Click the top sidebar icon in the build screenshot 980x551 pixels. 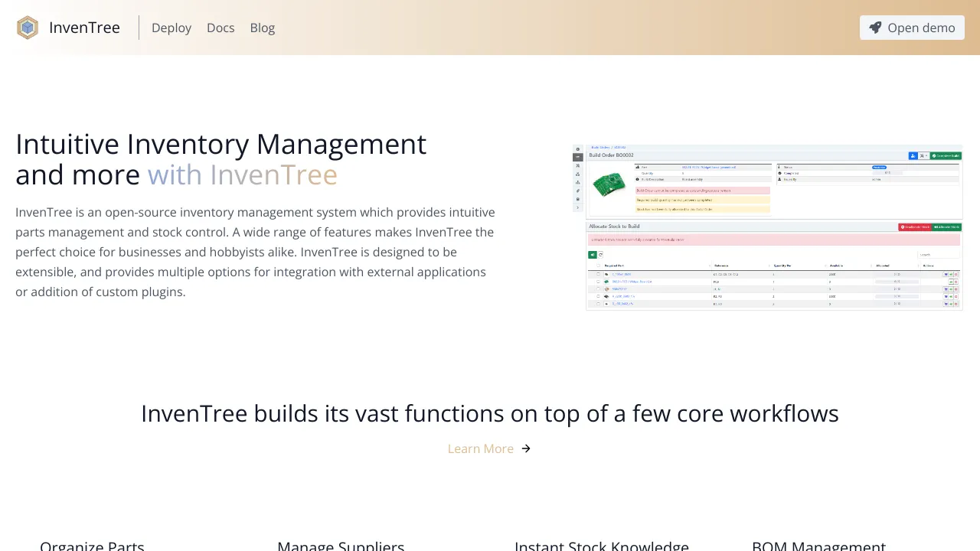point(578,149)
